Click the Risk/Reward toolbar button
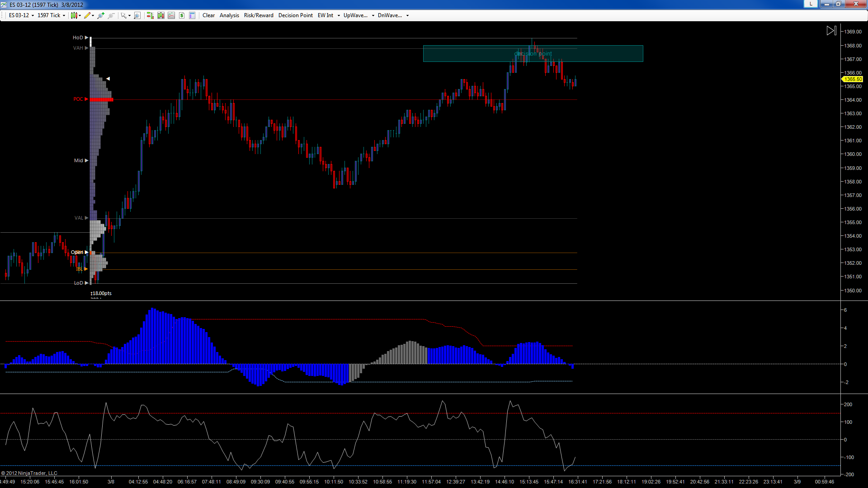The image size is (868, 488). pyautogui.click(x=259, y=15)
